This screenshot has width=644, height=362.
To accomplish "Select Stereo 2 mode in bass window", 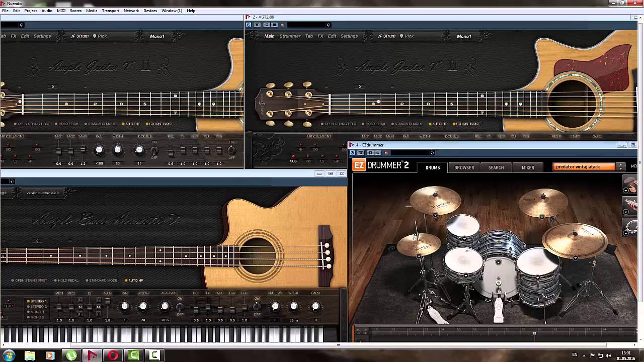I will [x=37, y=307].
